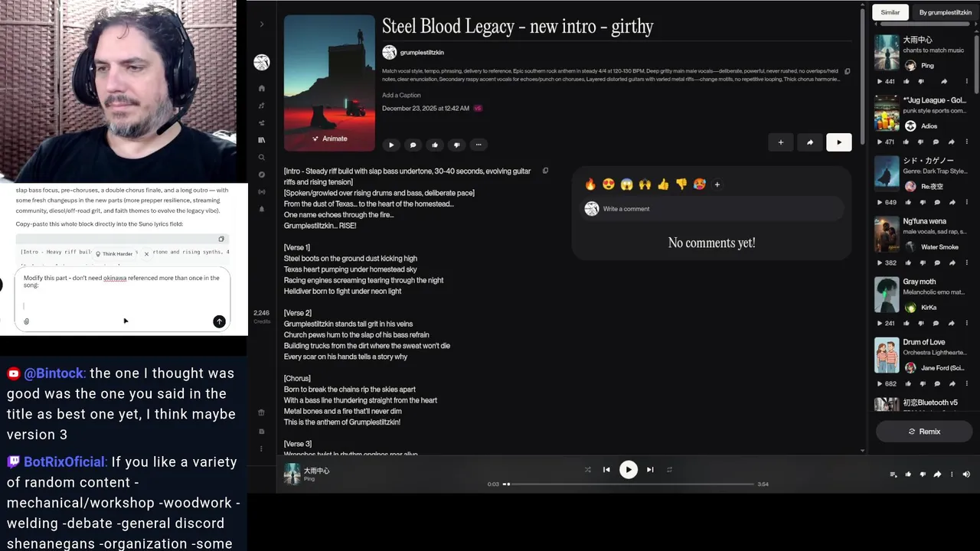Viewport: 980px width, 551px height.
Task: Expand the Suno left sidebar with the arrow
Action: 262,24
